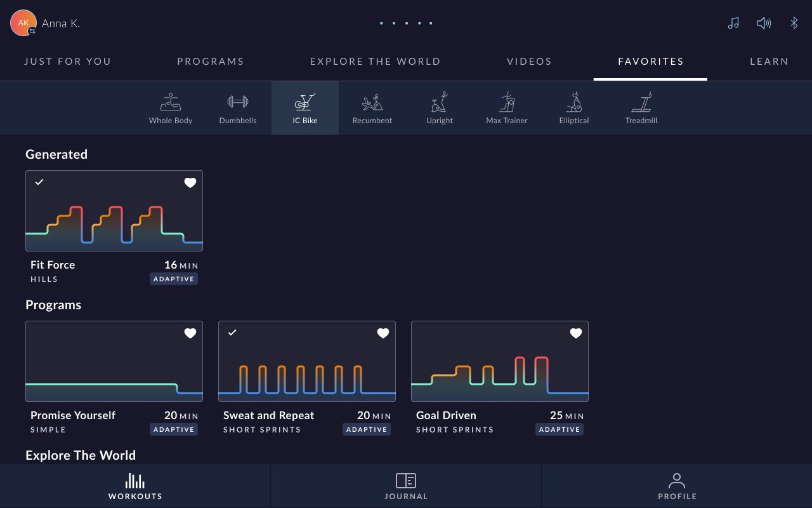
Task: Click the speaker volume icon
Action: coord(763,23)
